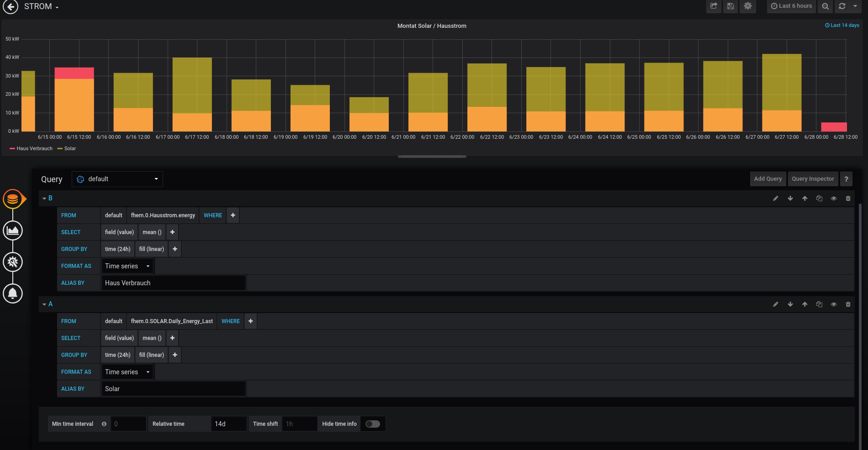Image resolution: width=868 pixels, height=450 pixels.
Task: Click the share dashboard icon
Action: point(714,6)
